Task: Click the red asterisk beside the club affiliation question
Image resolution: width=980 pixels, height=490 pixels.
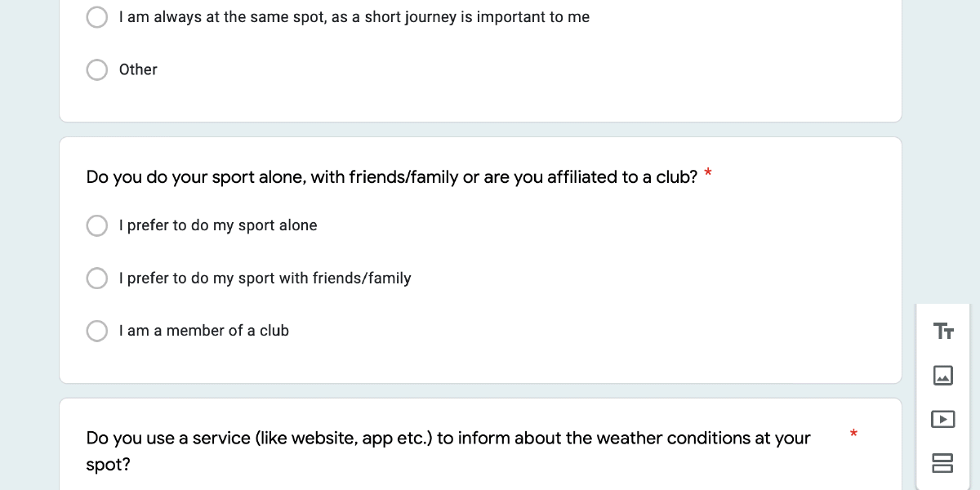Action: (x=708, y=173)
